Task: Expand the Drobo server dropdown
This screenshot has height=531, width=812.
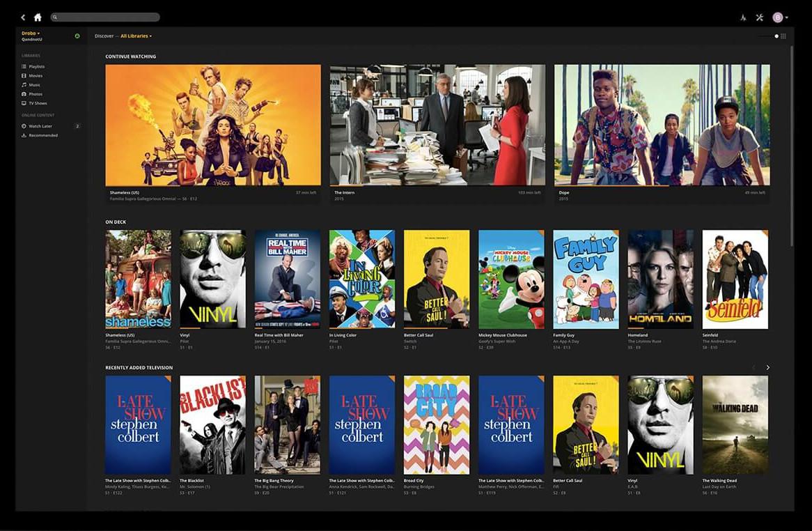Action: [x=31, y=33]
